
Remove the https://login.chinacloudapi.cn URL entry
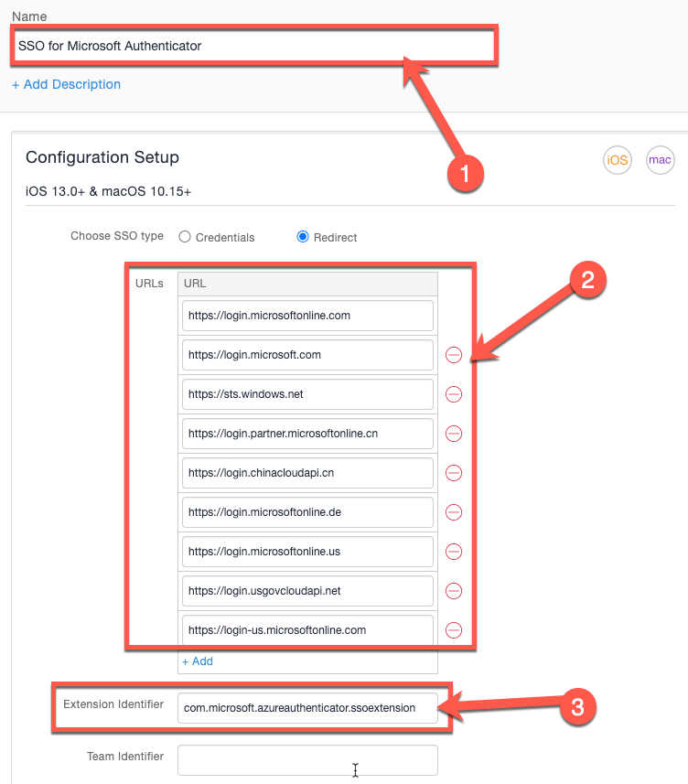(454, 472)
